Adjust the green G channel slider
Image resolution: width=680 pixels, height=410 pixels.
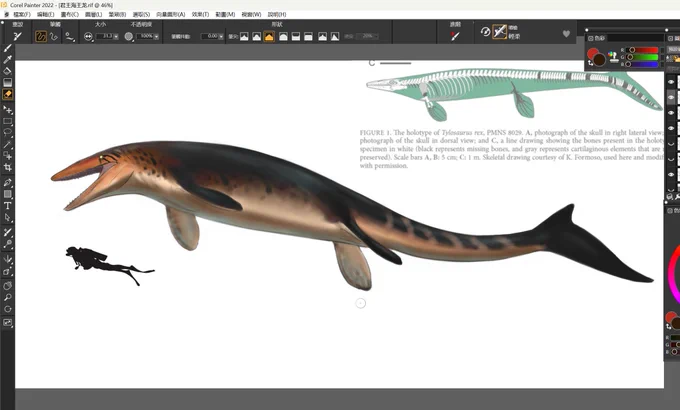642,57
